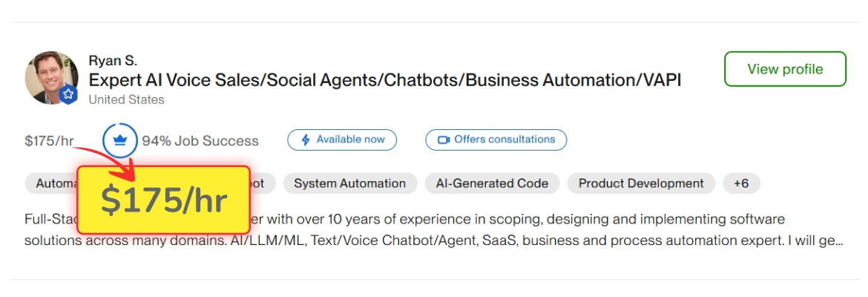868x297 pixels.
Task: Open Ryan S.'s profile with View profile
Action: [x=785, y=69]
